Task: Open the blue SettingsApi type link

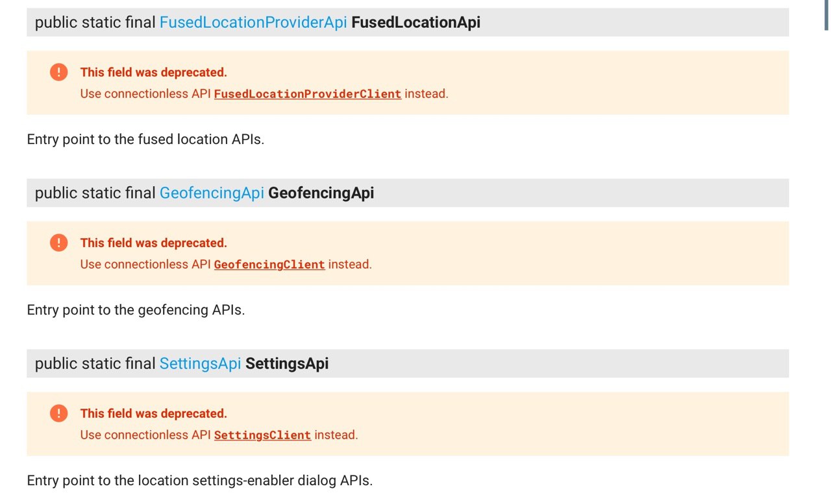Action: [200, 364]
